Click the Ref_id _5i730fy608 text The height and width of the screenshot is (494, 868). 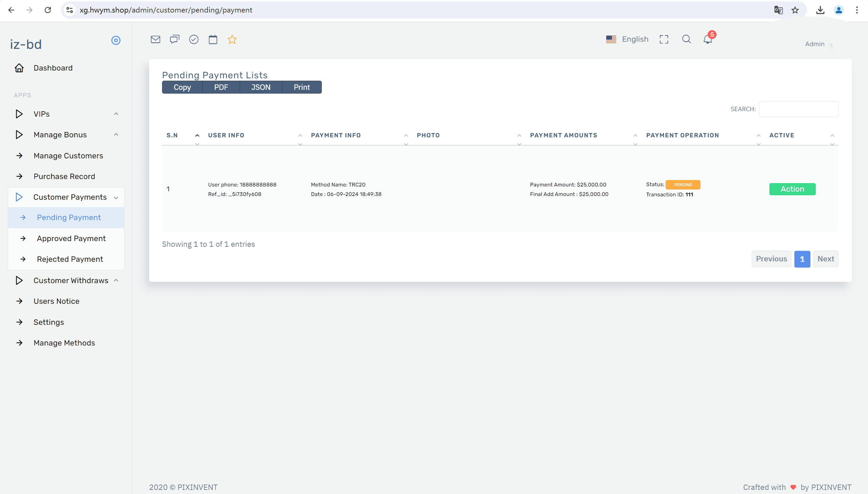tap(235, 194)
